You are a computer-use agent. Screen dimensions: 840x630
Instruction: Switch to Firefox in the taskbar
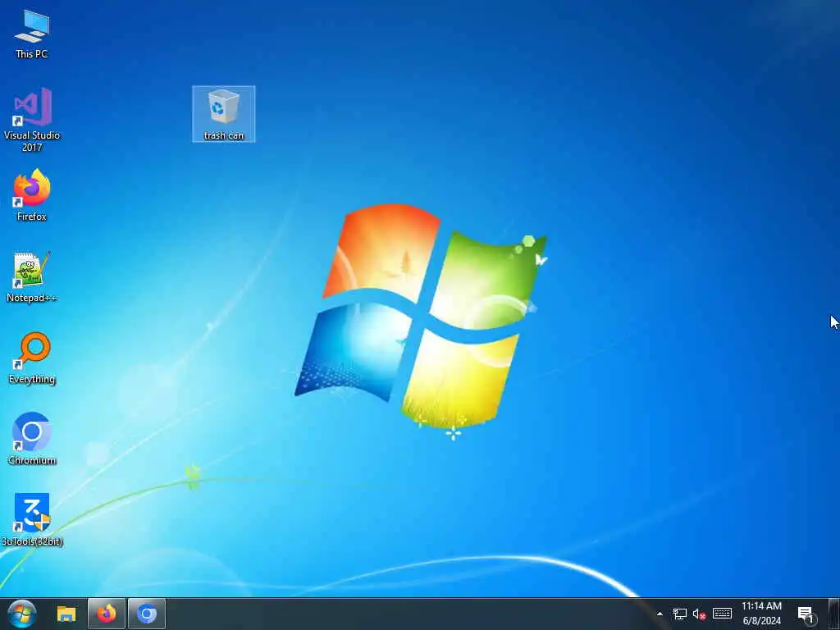point(107,614)
